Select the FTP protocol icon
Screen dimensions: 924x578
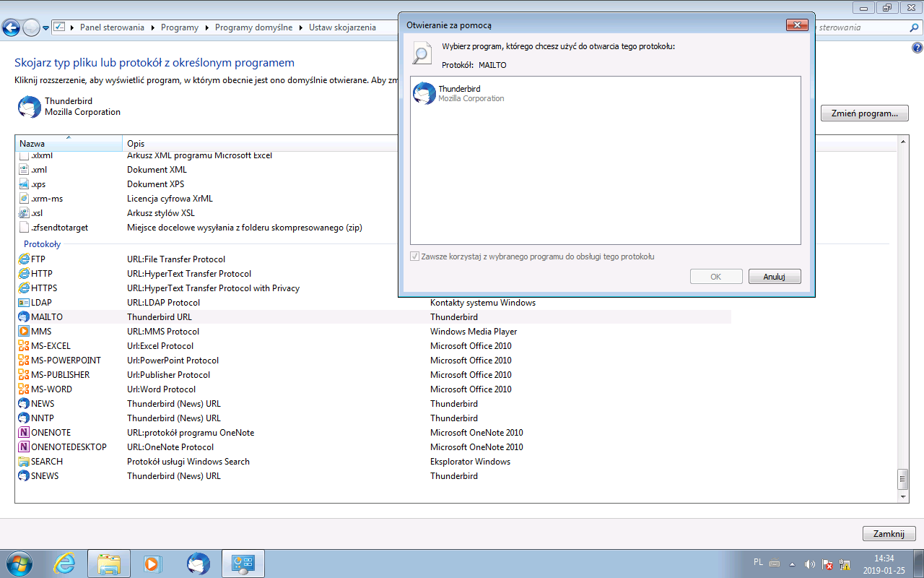coord(24,259)
